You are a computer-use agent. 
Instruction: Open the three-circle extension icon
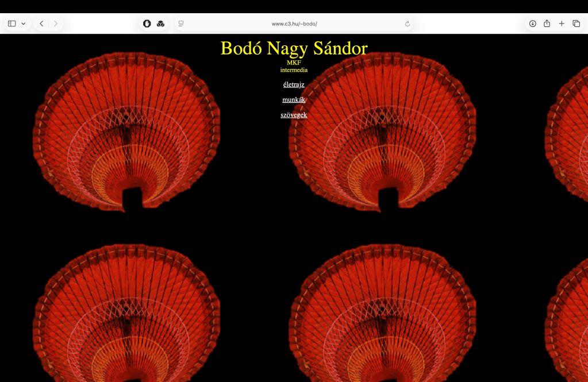point(160,24)
